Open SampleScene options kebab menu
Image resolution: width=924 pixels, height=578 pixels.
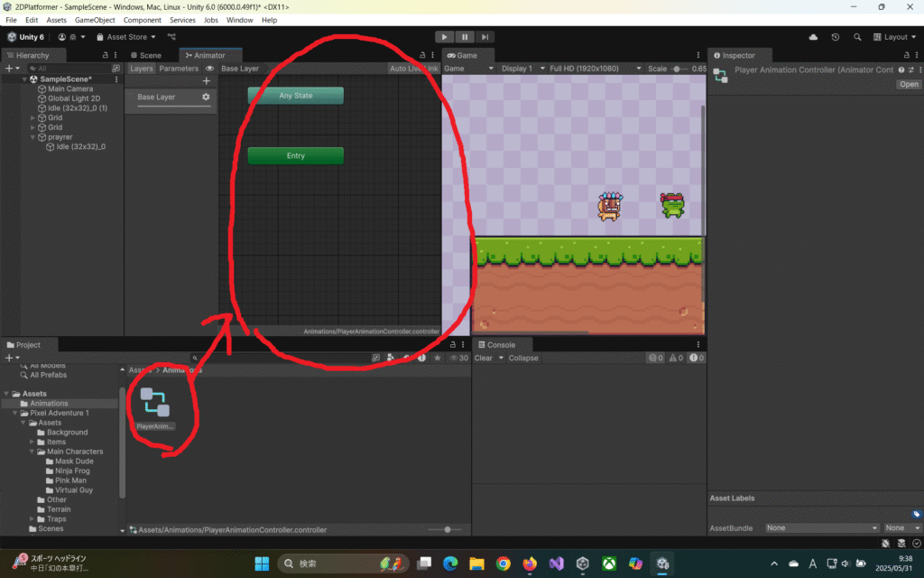click(116, 79)
